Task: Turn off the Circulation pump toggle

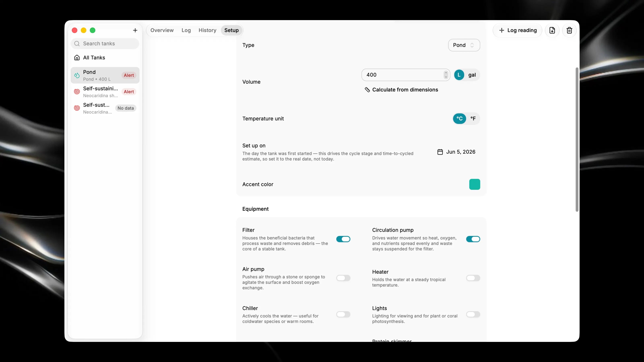Action: click(x=473, y=239)
